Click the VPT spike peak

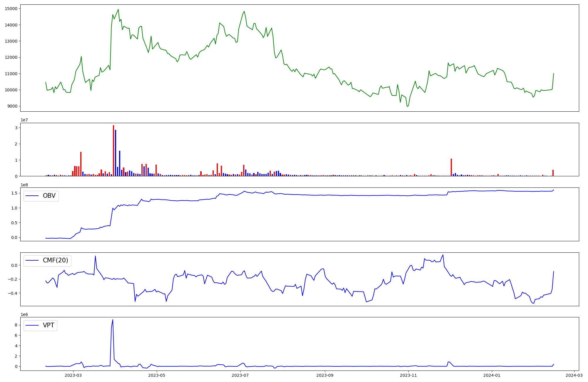pos(113,320)
